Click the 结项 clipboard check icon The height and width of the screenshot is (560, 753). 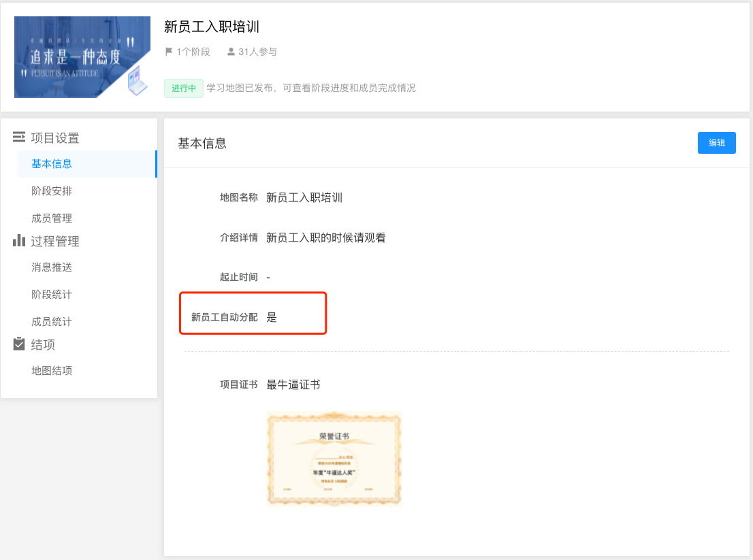(19, 344)
